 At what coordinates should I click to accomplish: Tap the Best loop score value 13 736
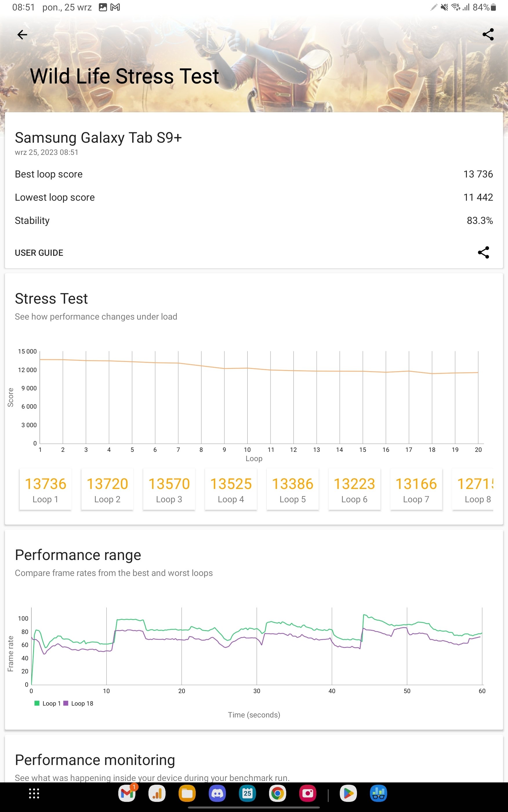click(478, 174)
